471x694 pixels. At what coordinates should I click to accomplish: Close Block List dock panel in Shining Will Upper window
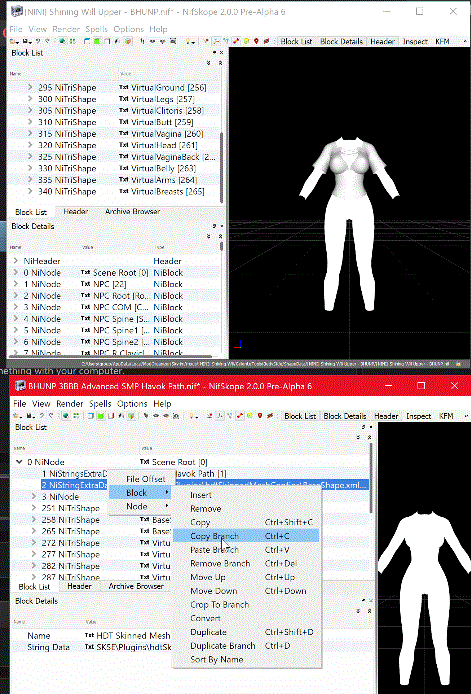click(221, 53)
